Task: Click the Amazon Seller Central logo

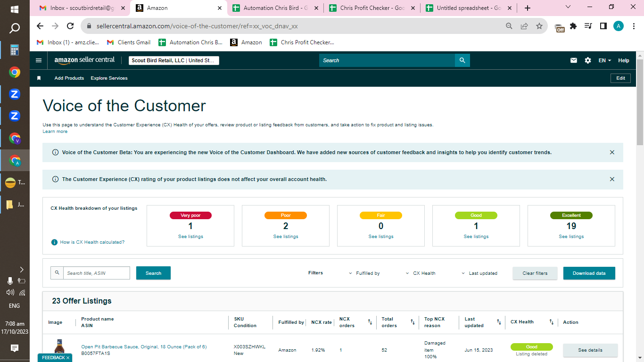Action: (84, 60)
